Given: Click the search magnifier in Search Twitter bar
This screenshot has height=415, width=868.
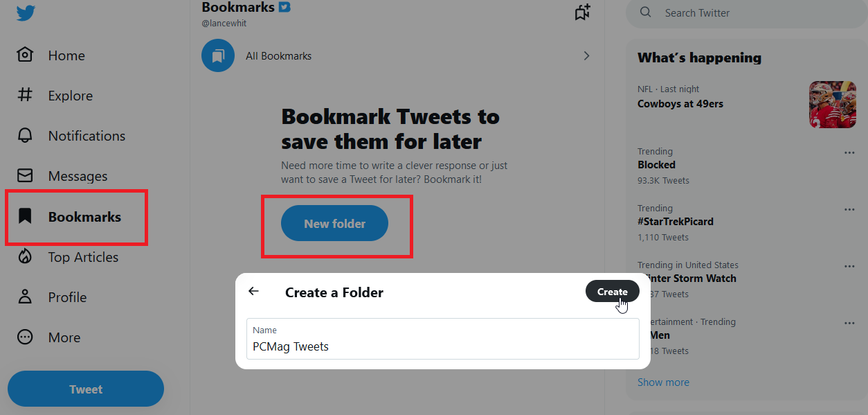Looking at the screenshot, I should coord(645,12).
